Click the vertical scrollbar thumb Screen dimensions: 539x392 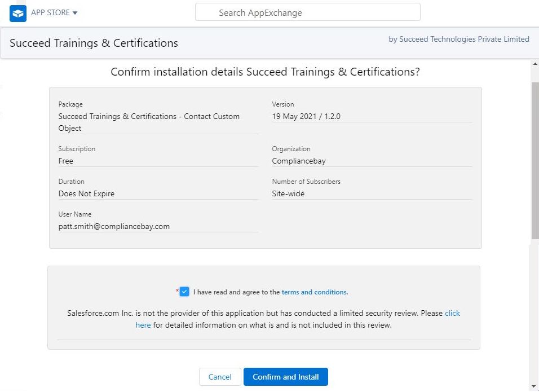535,160
